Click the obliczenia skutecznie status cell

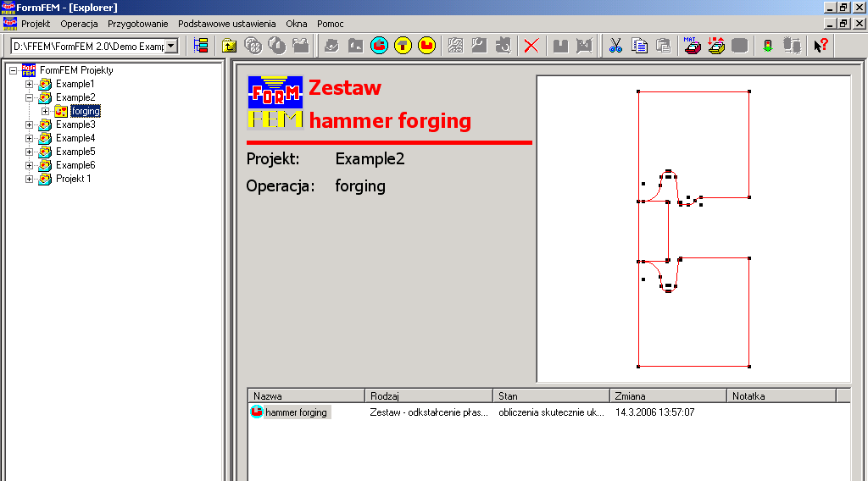551,412
